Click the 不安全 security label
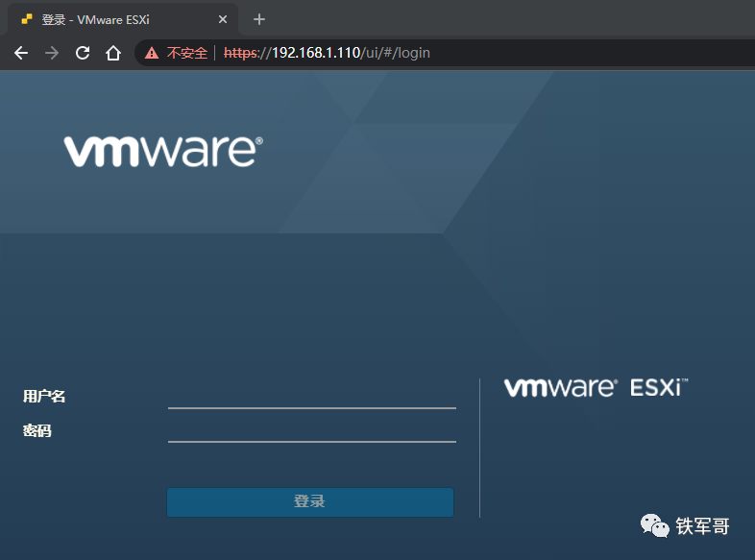This screenshot has height=560, width=755. coord(186,53)
